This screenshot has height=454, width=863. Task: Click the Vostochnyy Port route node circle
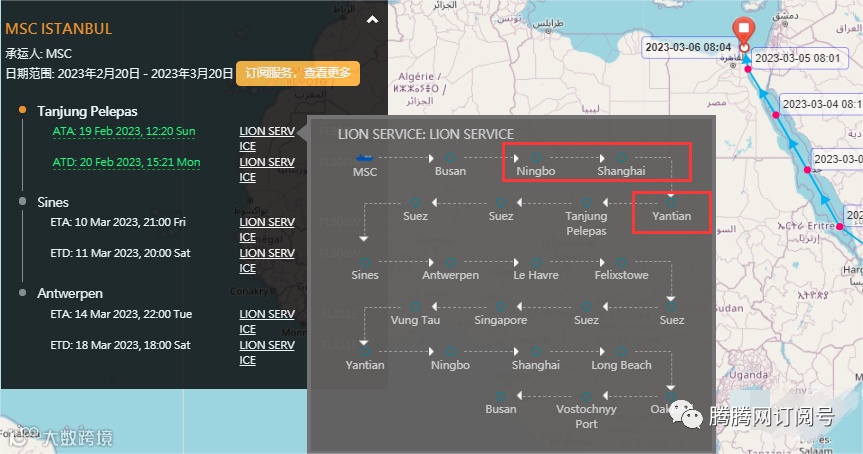(586, 396)
